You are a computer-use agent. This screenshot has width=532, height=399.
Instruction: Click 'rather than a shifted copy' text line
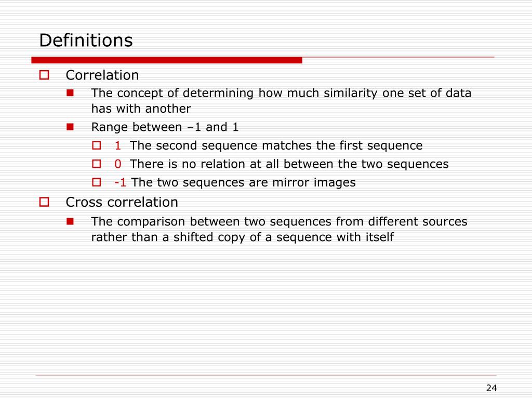click(x=243, y=237)
